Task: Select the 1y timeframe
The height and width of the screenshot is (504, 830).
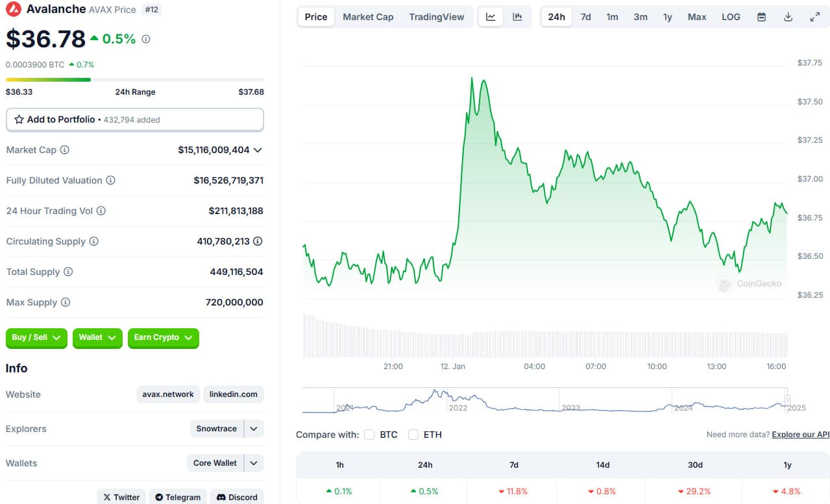Action: coord(667,17)
